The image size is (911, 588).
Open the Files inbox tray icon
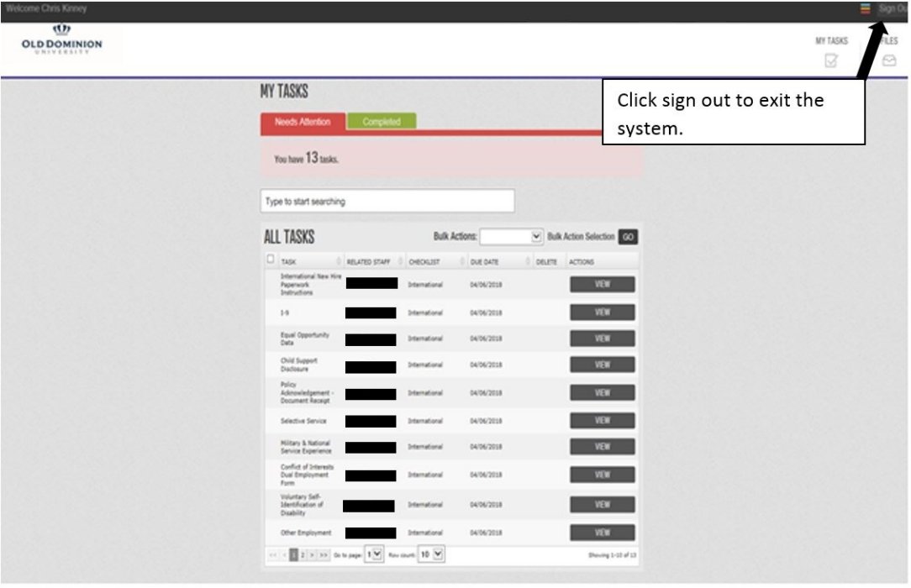888,60
